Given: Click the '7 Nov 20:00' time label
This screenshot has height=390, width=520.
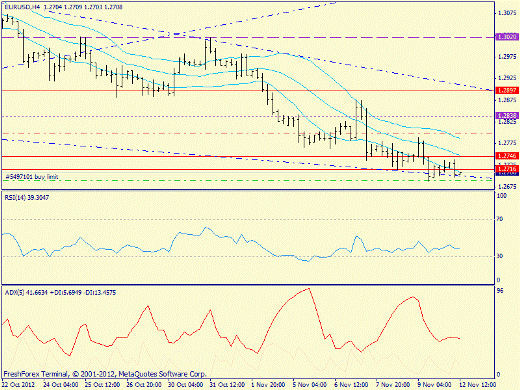Looking at the screenshot, I should 393,384.
